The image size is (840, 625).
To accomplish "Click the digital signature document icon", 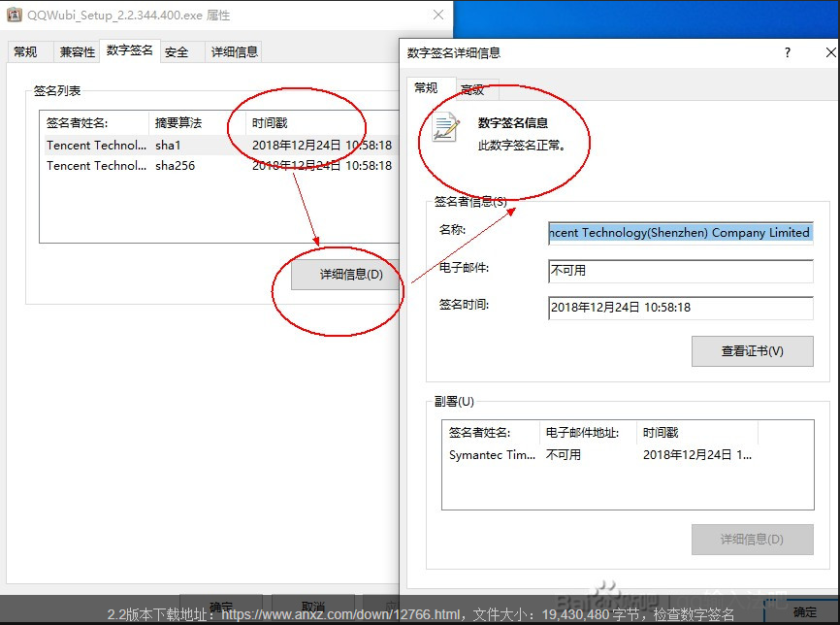I will pos(446,127).
